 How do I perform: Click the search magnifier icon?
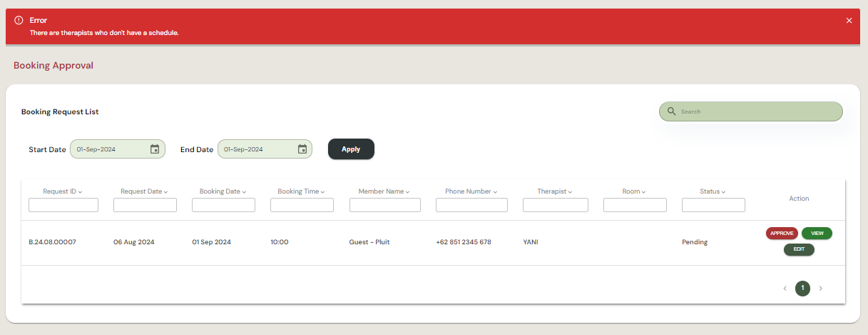pyautogui.click(x=671, y=111)
